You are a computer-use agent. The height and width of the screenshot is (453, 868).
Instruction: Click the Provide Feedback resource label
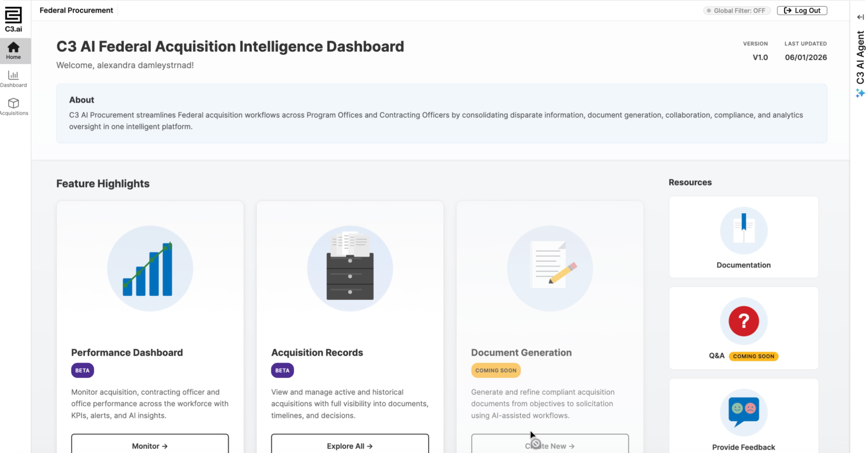point(744,447)
